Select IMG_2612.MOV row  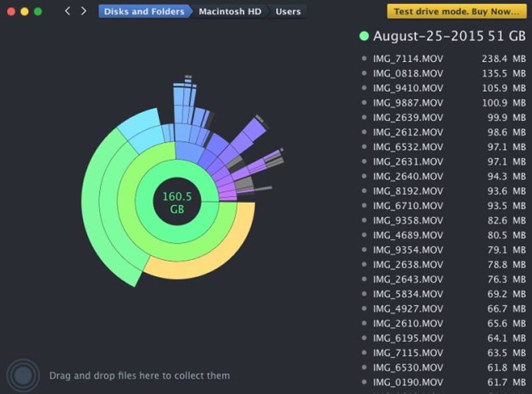(x=444, y=132)
